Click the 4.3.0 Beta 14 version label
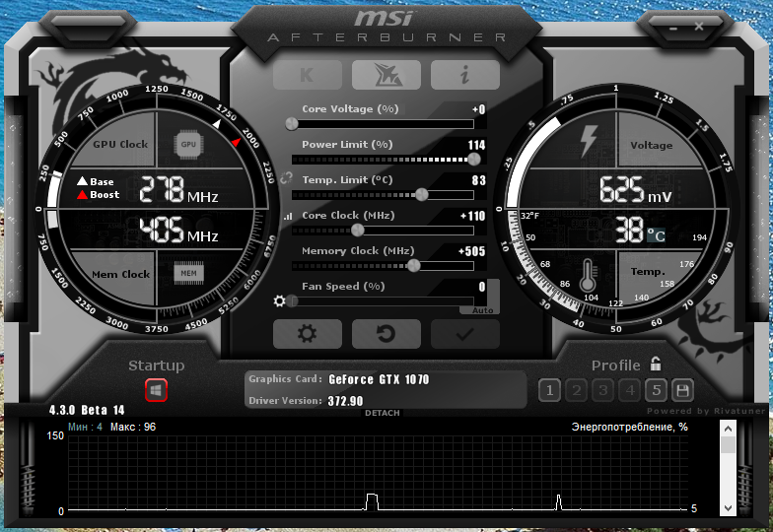Image resolution: width=773 pixels, height=532 pixels. coord(87,410)
